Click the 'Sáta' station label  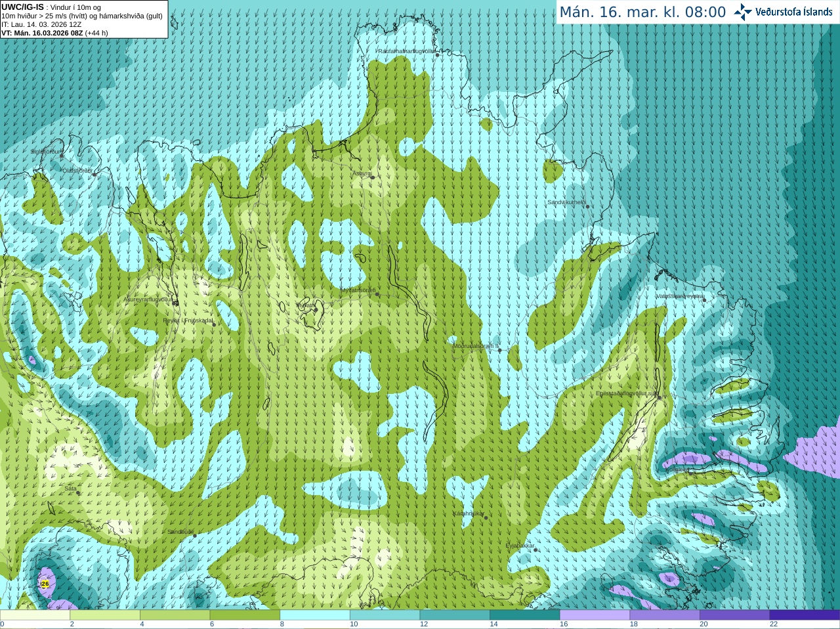[x=70, y=488]
